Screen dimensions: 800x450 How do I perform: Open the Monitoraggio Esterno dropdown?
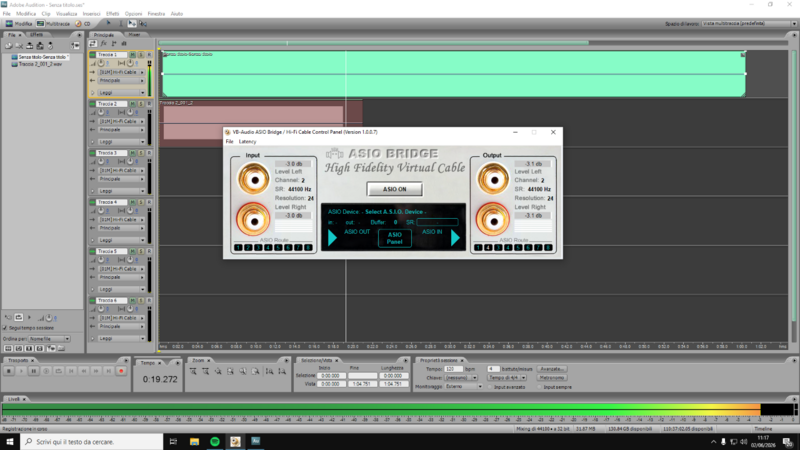pyautogui.click(x=463, y=387)
